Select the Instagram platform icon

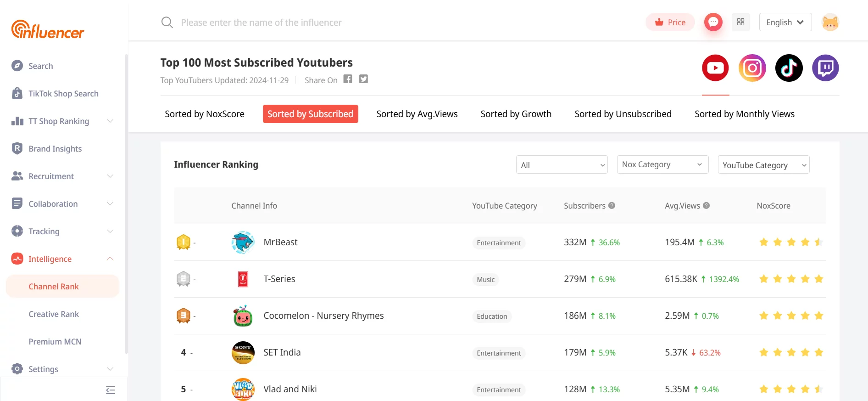tap(752, 68)
